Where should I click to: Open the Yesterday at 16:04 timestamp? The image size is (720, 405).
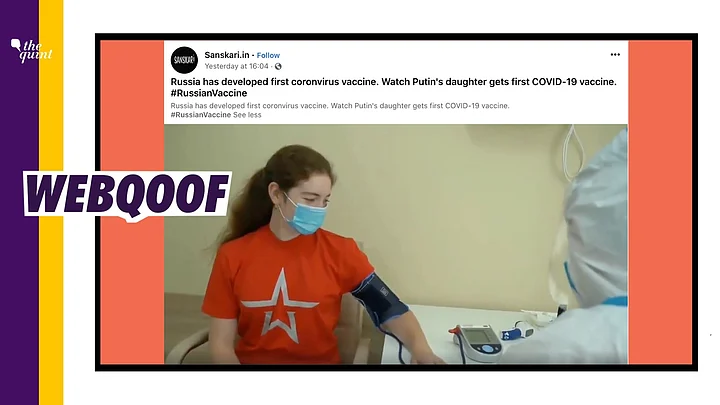[x=236, y=67]
